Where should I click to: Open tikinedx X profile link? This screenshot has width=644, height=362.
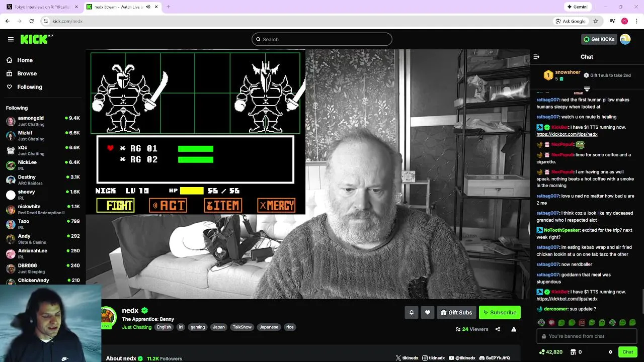[x=407, y=358]
